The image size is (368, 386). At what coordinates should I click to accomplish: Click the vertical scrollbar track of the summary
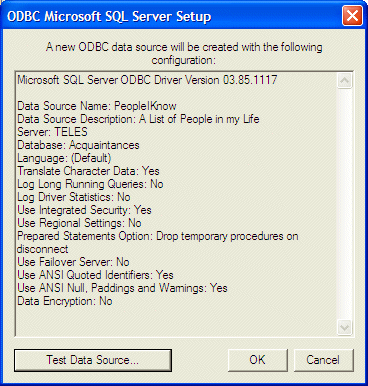[344, 204]
